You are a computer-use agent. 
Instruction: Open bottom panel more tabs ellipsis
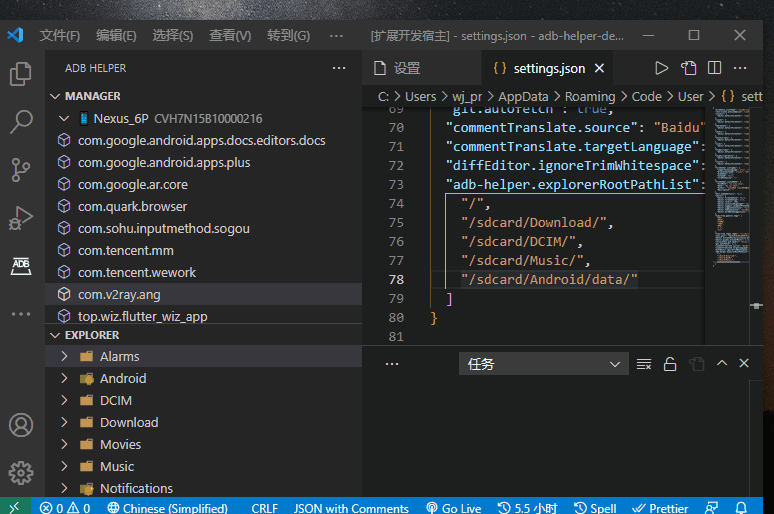click(392, 364)
